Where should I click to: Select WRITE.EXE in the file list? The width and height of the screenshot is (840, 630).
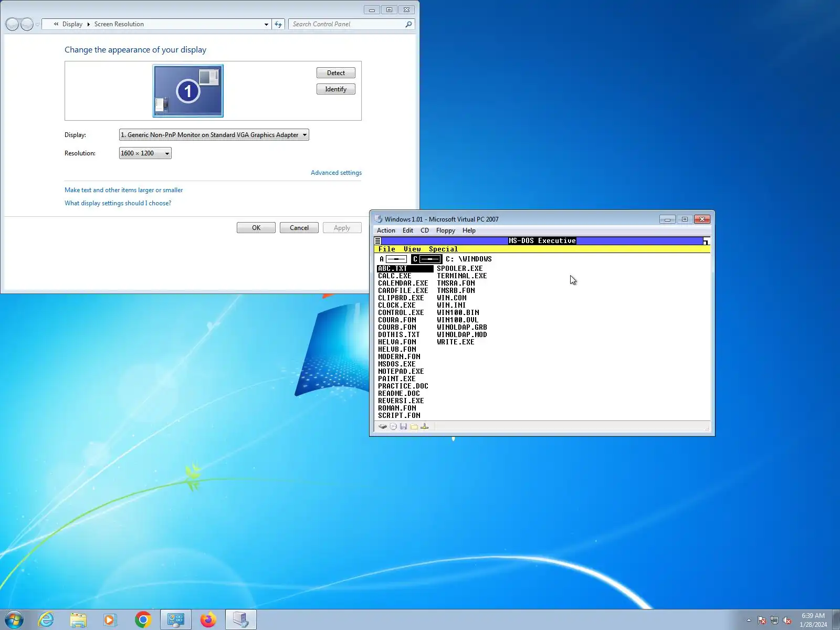pyautogui.click(x=456, y=342)
